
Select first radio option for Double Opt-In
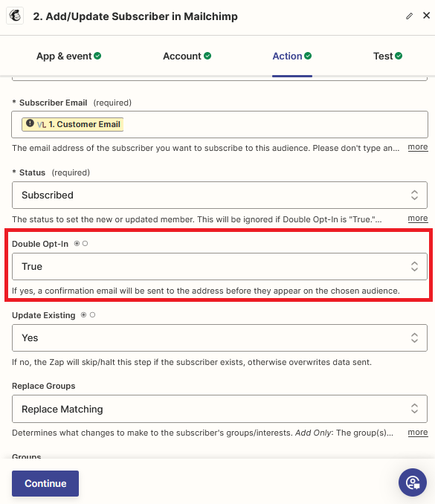click(77, 244)
